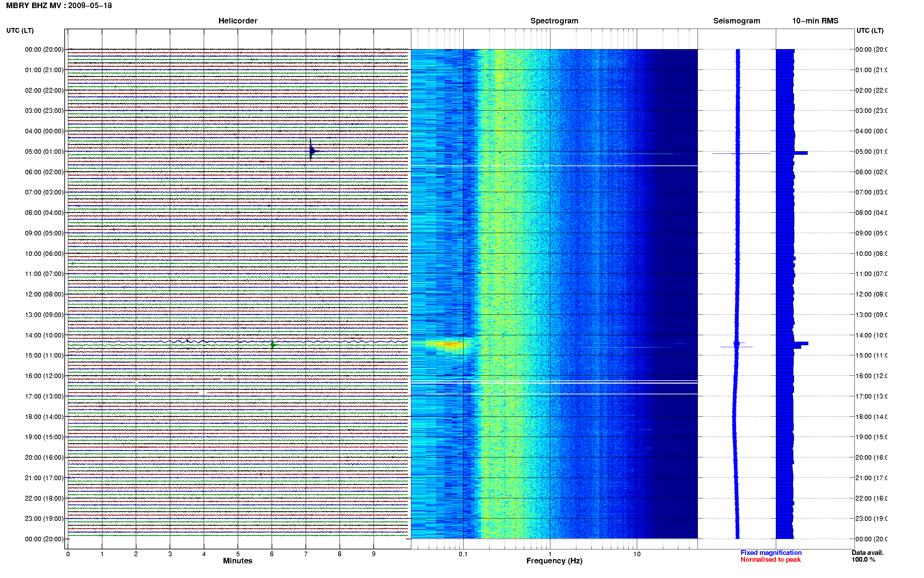Click the left 'UTC (LT)' axis label
The height and width of the screenshot is (578, 924).
click(20, 31)
